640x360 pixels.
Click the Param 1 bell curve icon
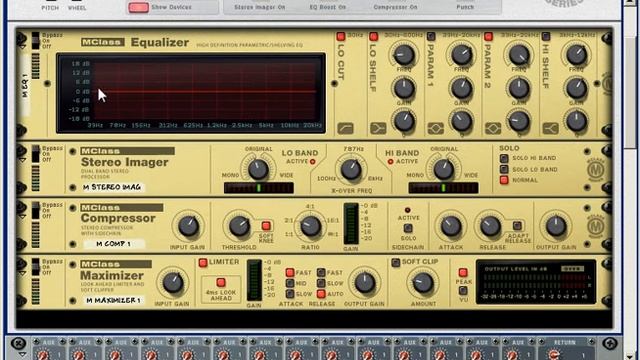click(x=436, y=129)
